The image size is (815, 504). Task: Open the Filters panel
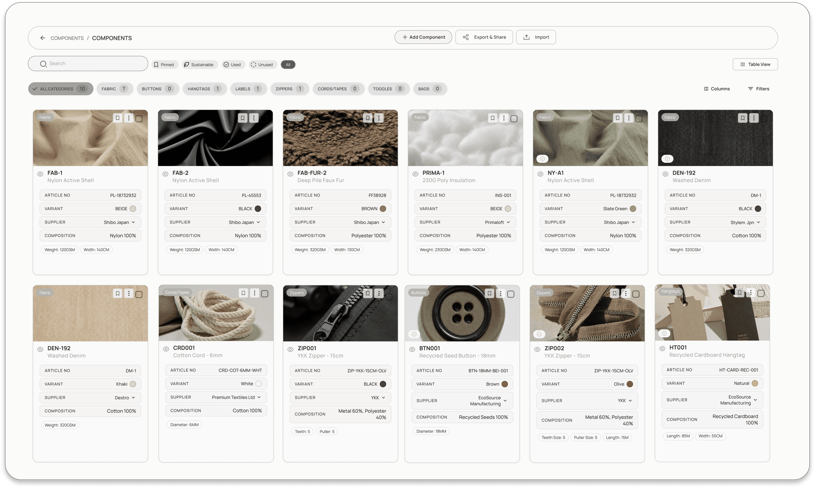(x=758, y=89)
